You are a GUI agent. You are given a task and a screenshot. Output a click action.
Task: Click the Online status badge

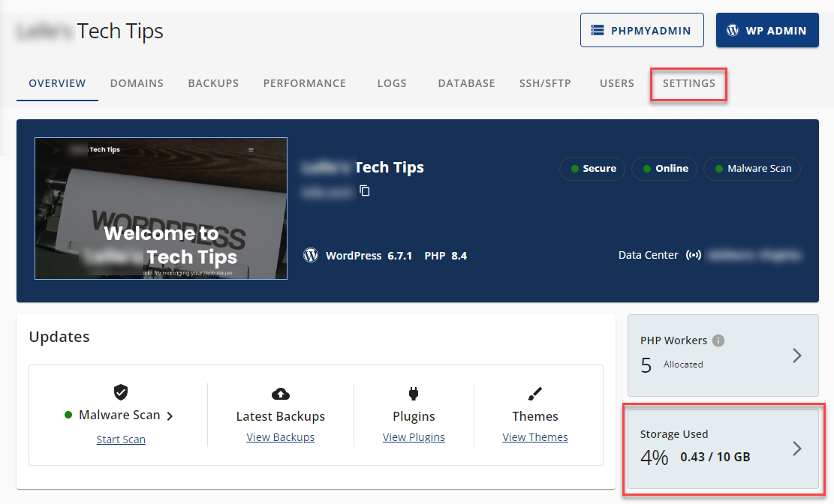(x=664, y=169)
